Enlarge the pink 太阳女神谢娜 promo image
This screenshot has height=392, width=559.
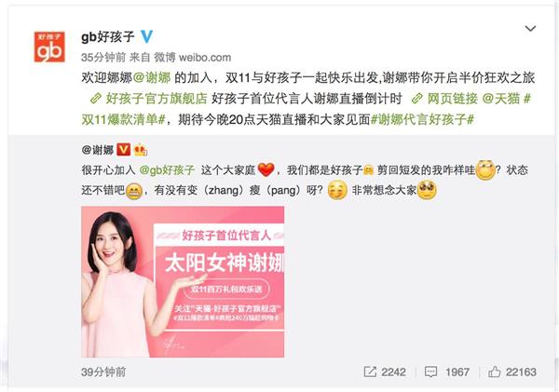tap(183, 281)
